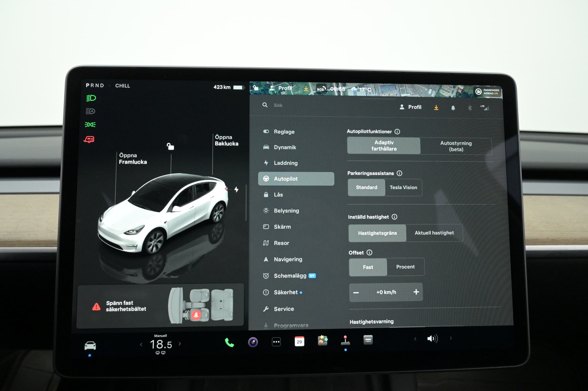Click the notification bell icon
Image resolution: width=588 pixels, height=391 pixels.
[453, 108]
